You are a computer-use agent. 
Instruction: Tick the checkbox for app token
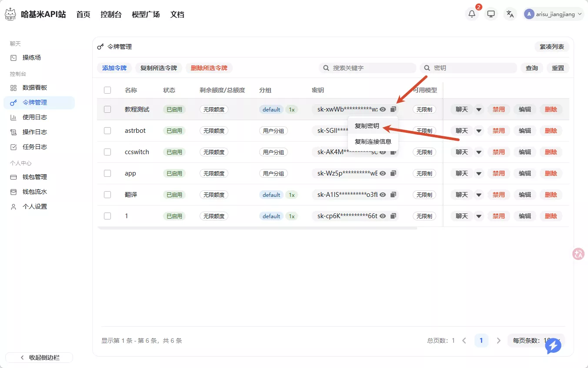point(107,173)
